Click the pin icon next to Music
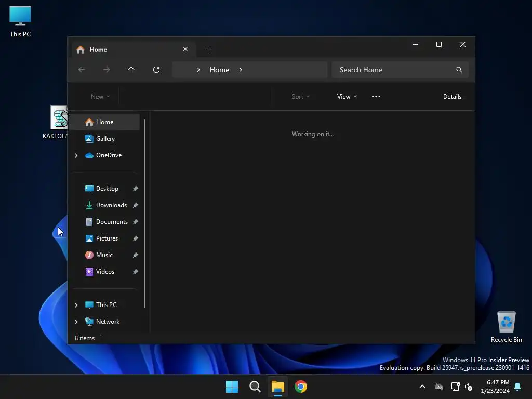This screenshot has height=399, width=532. click(136, 255)
